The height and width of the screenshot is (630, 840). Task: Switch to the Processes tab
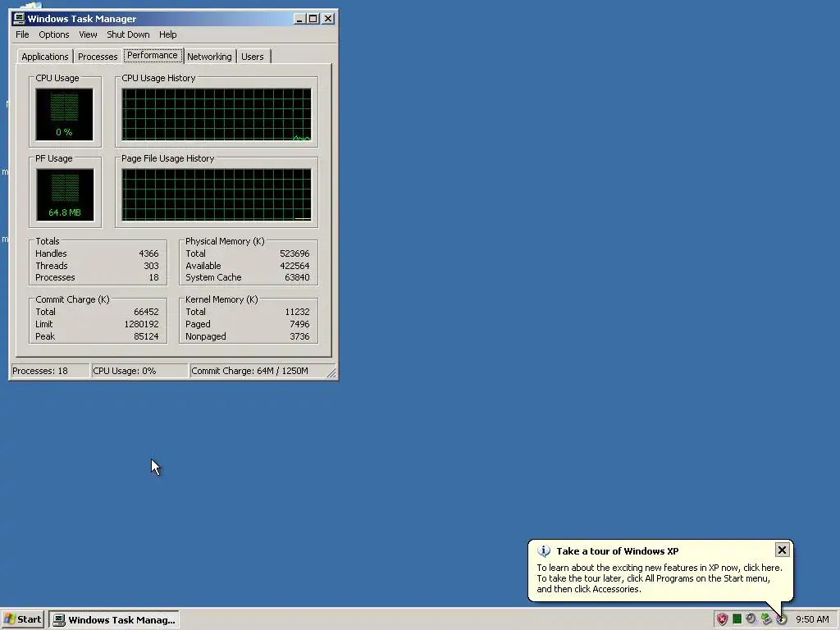coord(98,57)
